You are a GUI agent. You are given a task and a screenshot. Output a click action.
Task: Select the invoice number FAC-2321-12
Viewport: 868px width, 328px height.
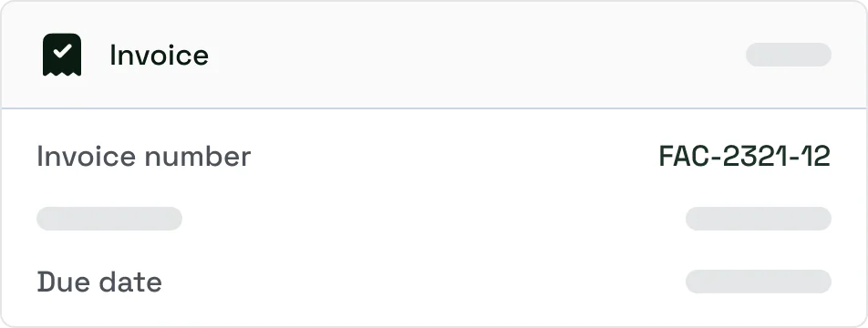pyautogui.click(x=745, y=157)
